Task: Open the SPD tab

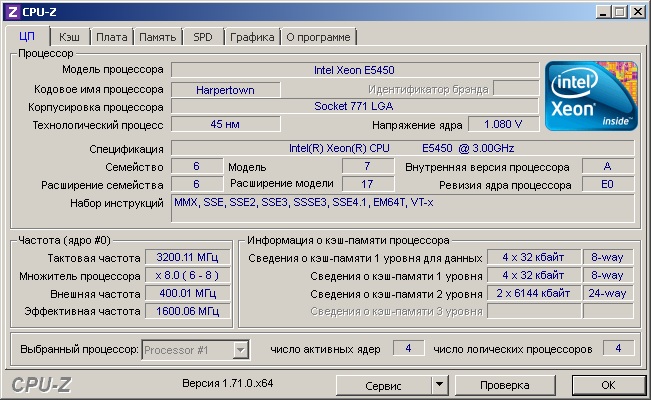Action: click(203, 37)
